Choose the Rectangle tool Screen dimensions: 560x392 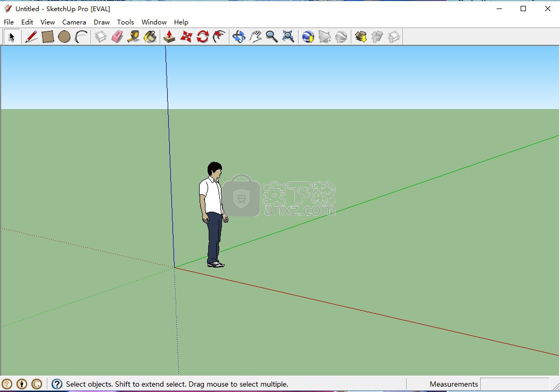47,37
